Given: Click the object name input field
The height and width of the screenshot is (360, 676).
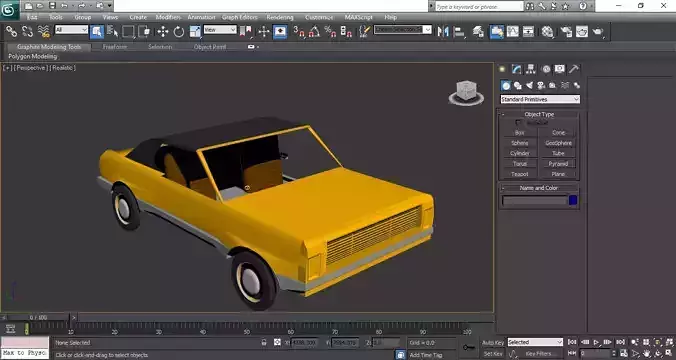Looking at the screenshot, I should [534, 200].
